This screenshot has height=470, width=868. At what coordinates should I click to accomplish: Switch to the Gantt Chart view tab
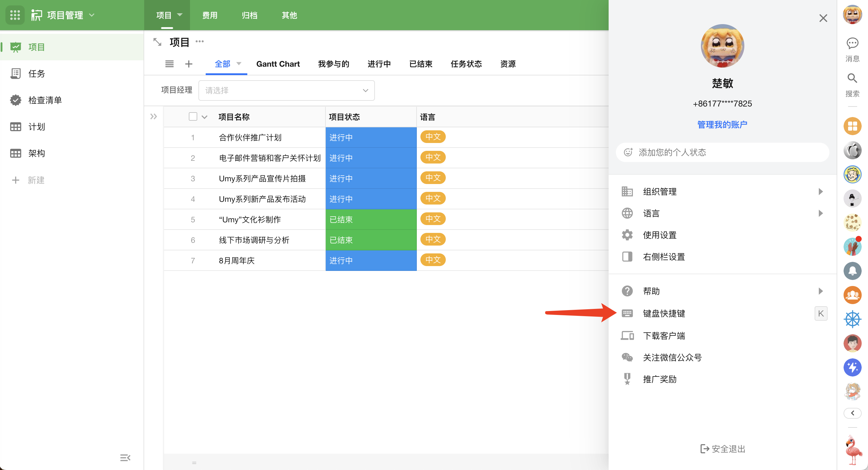click(x=278, y=64)
